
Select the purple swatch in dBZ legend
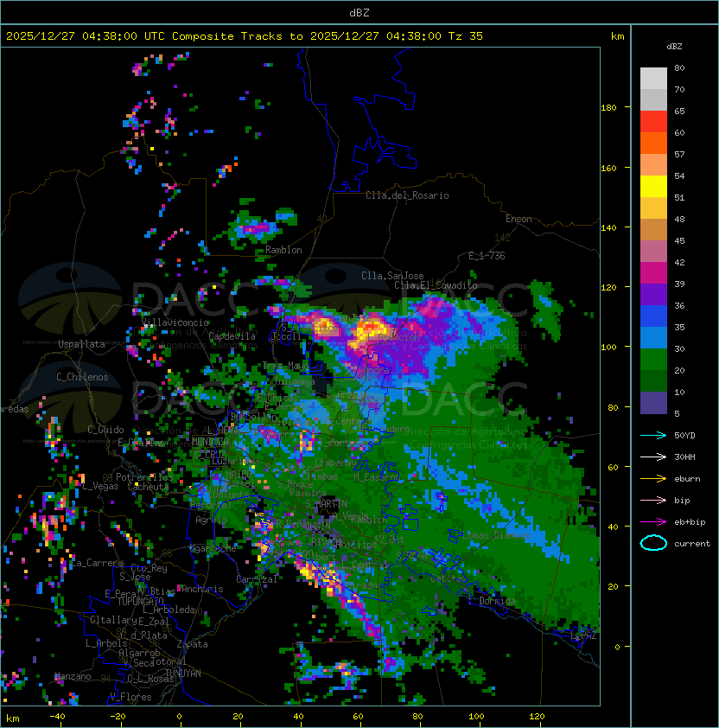(x=653, y=295)
